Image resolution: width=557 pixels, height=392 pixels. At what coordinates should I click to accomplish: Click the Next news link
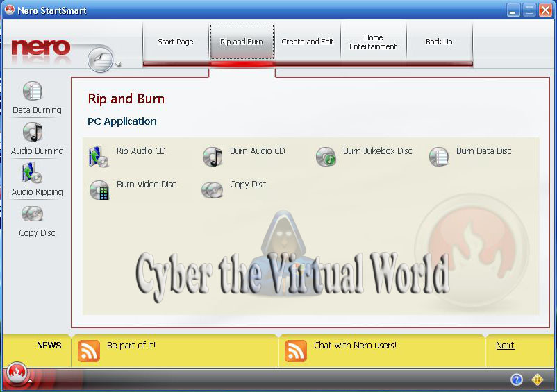click(505, 346)
